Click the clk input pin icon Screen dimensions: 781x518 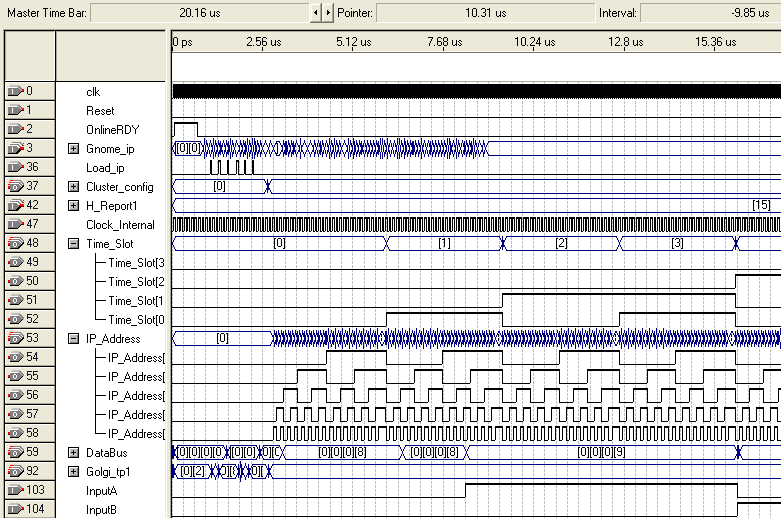point(15,92)
